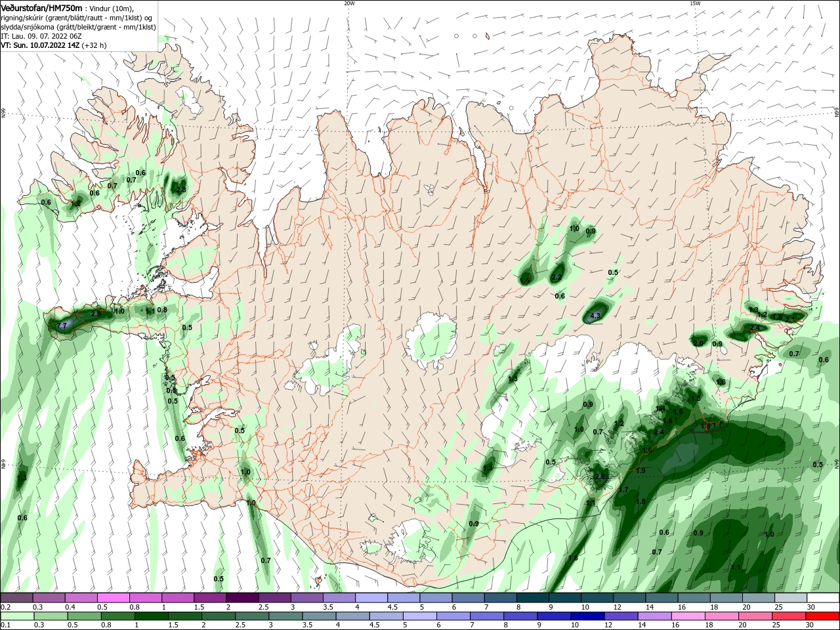Select upper legend swatch between 1 and 1.5
Viewport: 840px width, 630px height.
pyautogui.click(x=178, y=598)
